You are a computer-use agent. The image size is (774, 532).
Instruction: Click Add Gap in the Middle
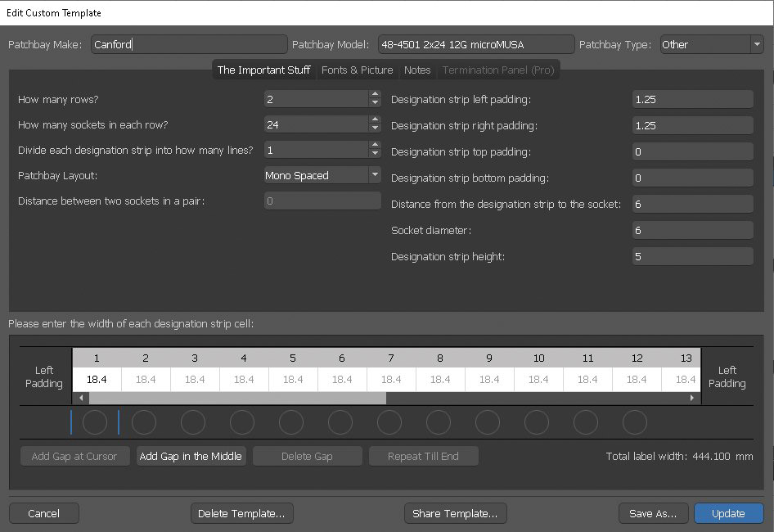[x=191, y=456]
